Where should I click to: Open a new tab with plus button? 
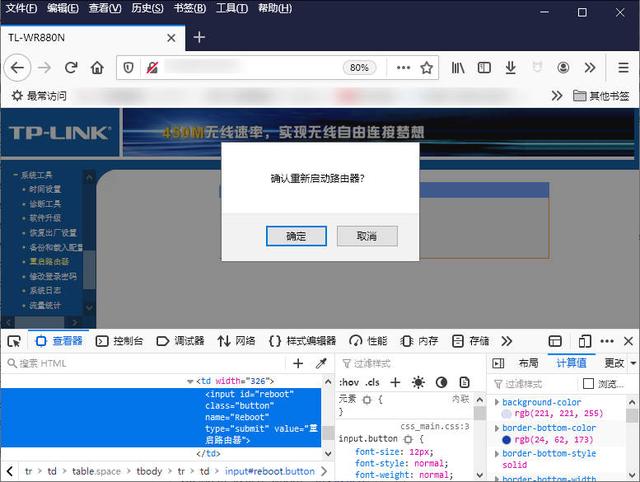click(199, 38)
